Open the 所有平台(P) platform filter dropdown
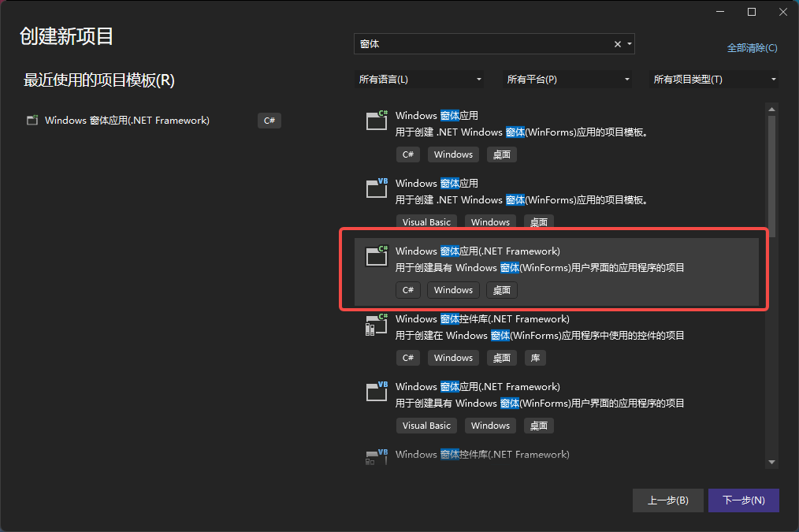The height and width of the screenshot is (532, 799). pos(567,80)
